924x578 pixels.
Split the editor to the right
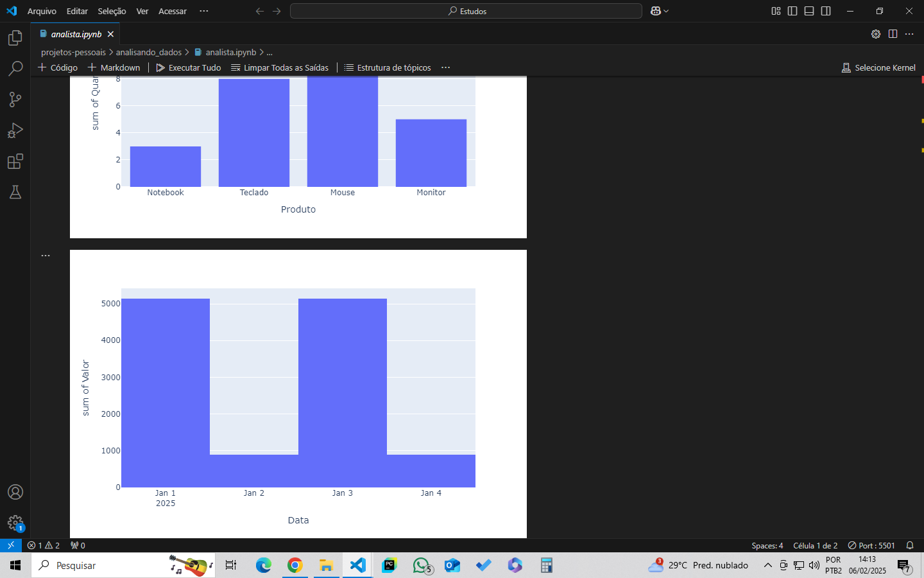[893, 34]
